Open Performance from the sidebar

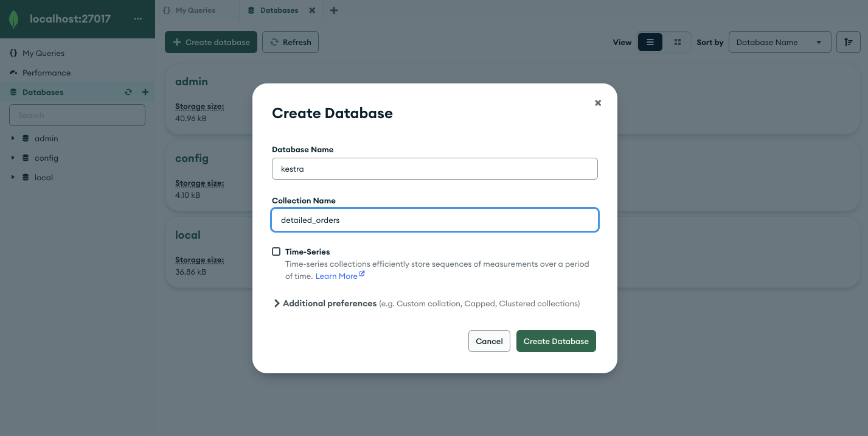click(46, 72)
